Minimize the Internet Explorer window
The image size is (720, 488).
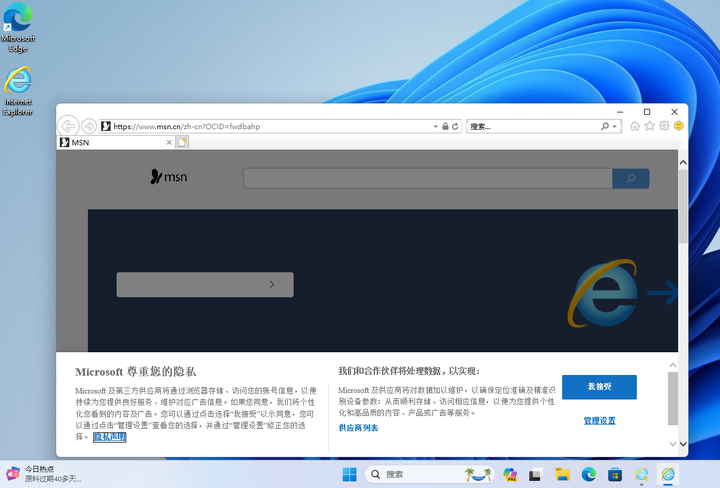[x=620, y=112]
